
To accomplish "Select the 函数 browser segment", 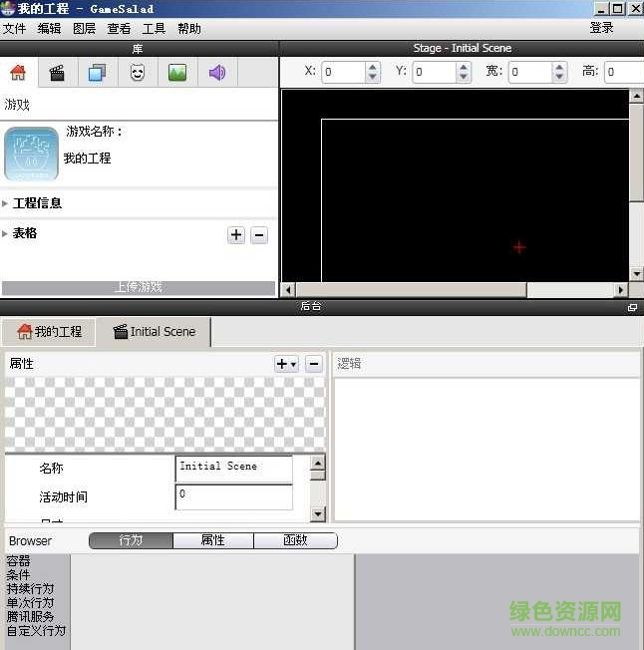I will coord(295,540).
